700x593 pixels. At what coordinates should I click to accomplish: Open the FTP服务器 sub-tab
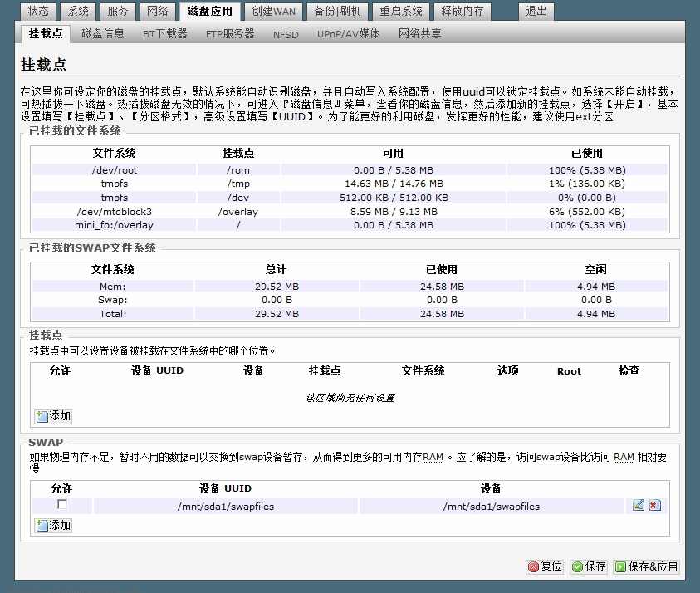click(x=230, y=33)
